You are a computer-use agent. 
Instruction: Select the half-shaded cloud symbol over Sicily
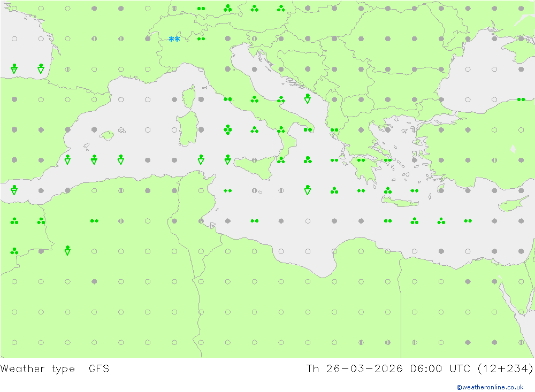[255, 160]
